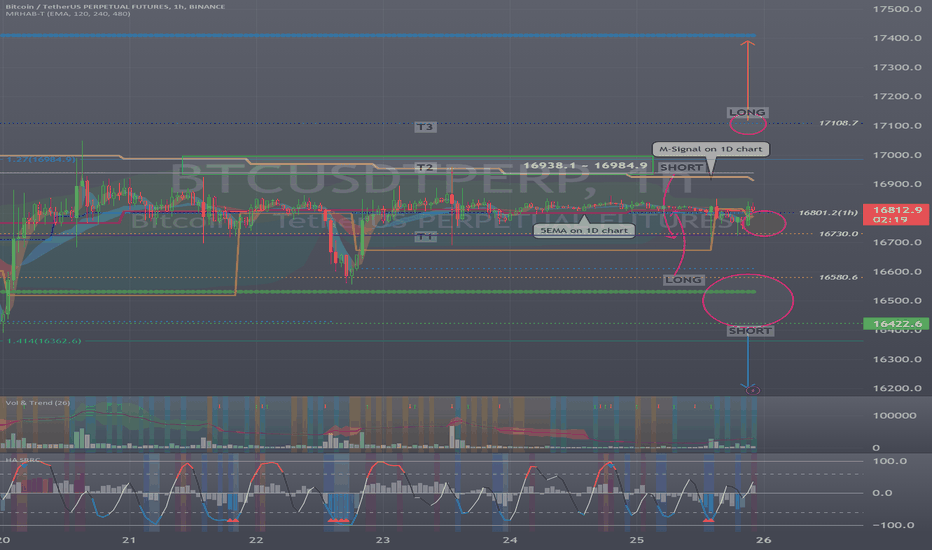Select the 16938.1 ~ 16984.9 range text
The image size is (932, 550).
point(585,165)
